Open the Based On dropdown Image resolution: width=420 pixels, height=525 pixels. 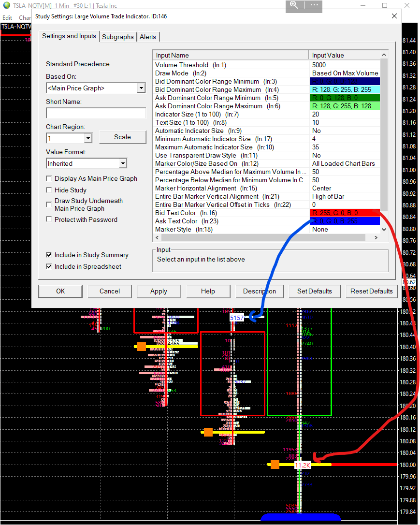[x=141, y=88]
